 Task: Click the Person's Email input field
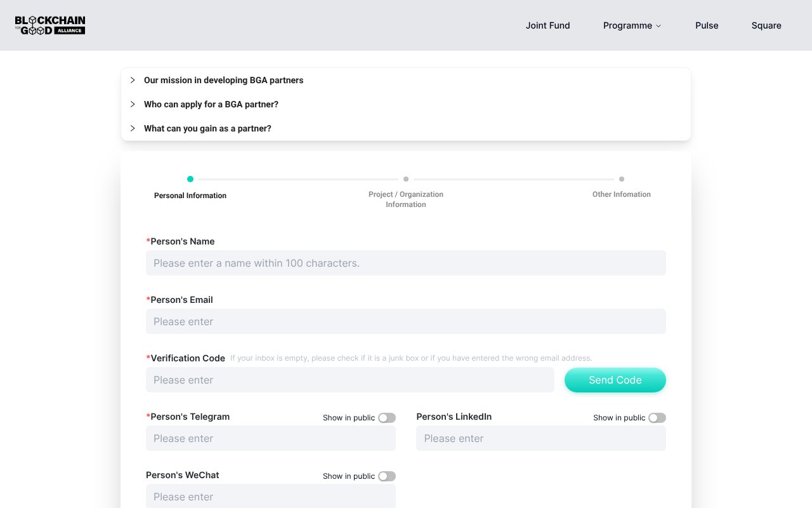pyautogui.click(x=406, y=321)
